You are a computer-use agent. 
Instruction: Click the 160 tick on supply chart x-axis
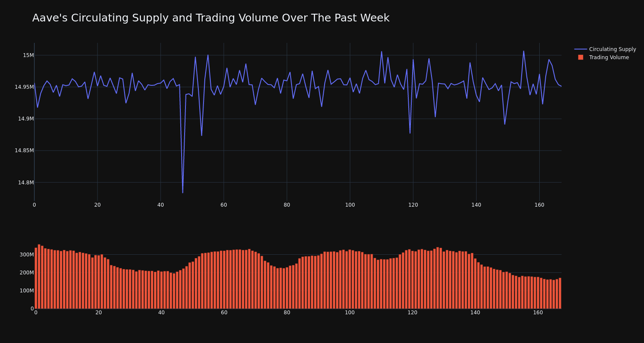[x=539, y=205]
